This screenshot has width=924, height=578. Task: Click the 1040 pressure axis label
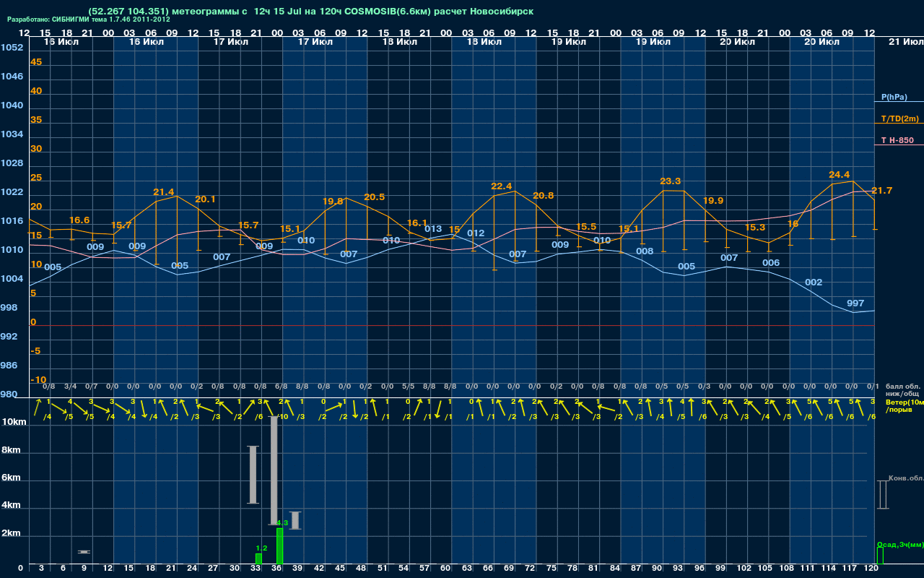[12, 105]
